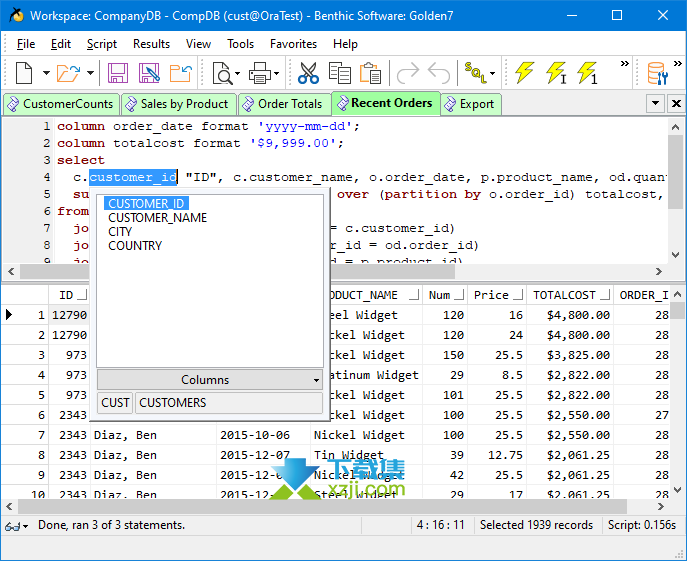Click the Price column header

(x=497, y=295)
